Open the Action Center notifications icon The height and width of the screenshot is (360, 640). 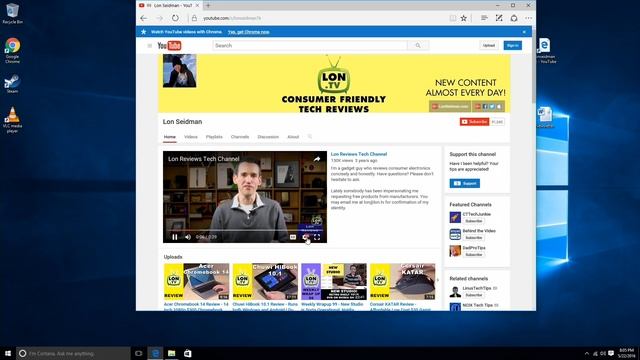(x=611, y=353)
